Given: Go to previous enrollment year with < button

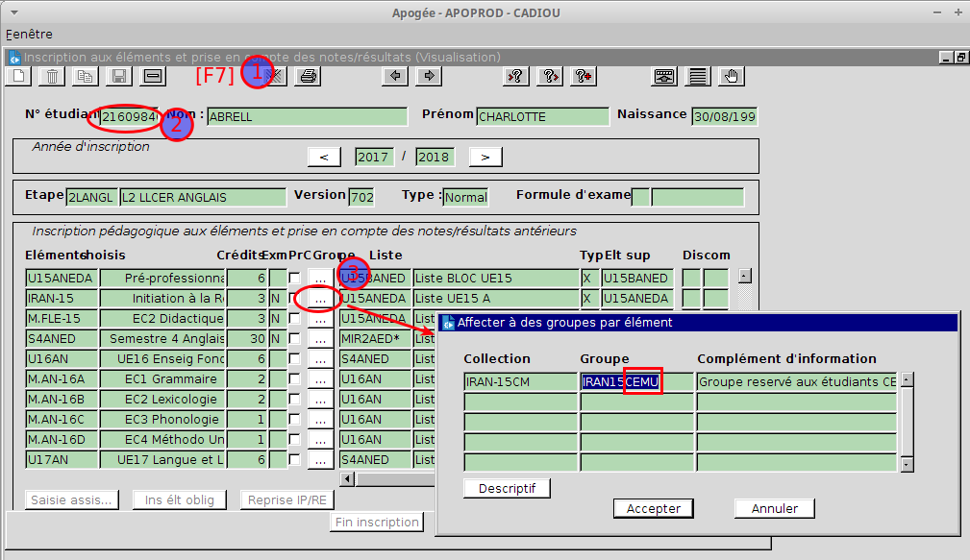Looking at the screenshot, I should [x=324, y=157].
